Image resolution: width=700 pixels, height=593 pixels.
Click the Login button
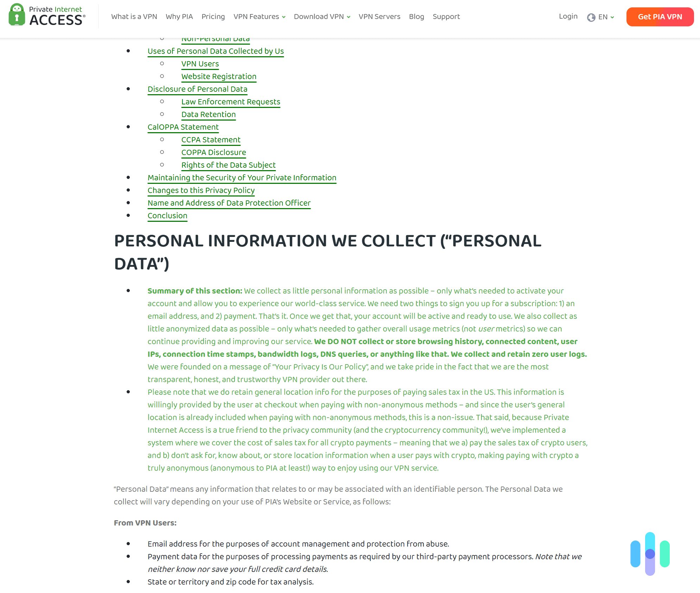tap(568, 16)
